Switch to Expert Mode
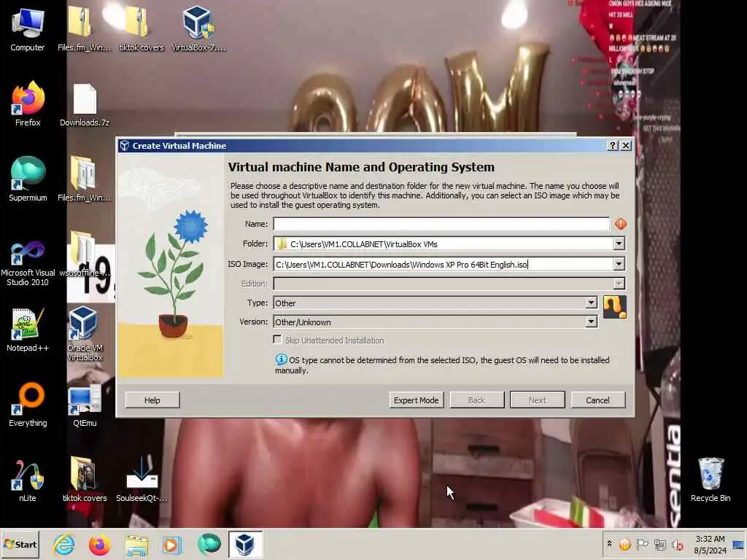747x560 pixels. click(x=416, y=400)
